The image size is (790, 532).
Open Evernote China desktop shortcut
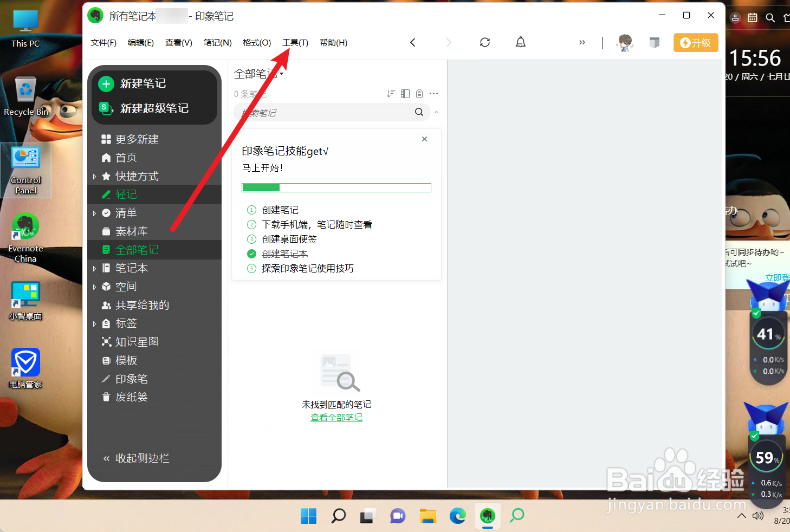coord(25,238)
